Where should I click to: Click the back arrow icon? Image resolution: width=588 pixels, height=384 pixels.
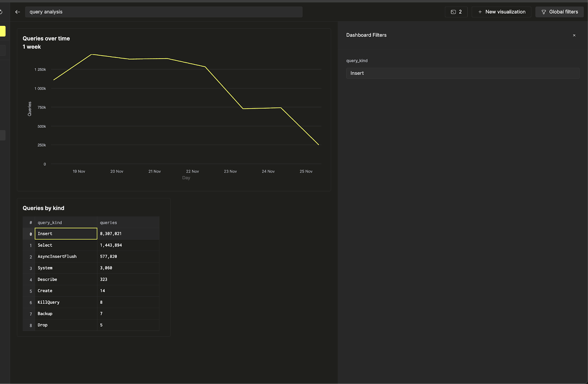pos(17,12)
